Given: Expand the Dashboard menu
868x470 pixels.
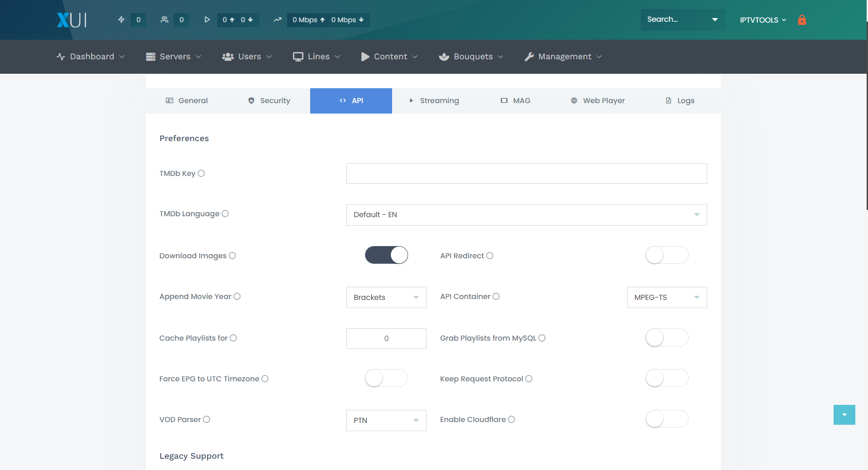Looking at the screenshot, I should [91, 57].
